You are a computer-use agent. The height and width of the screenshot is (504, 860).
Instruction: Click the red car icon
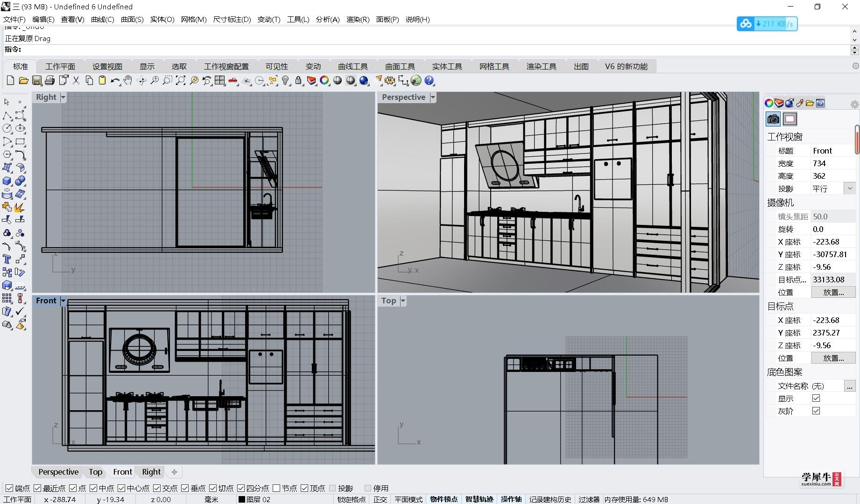click(x=233, y=81)
